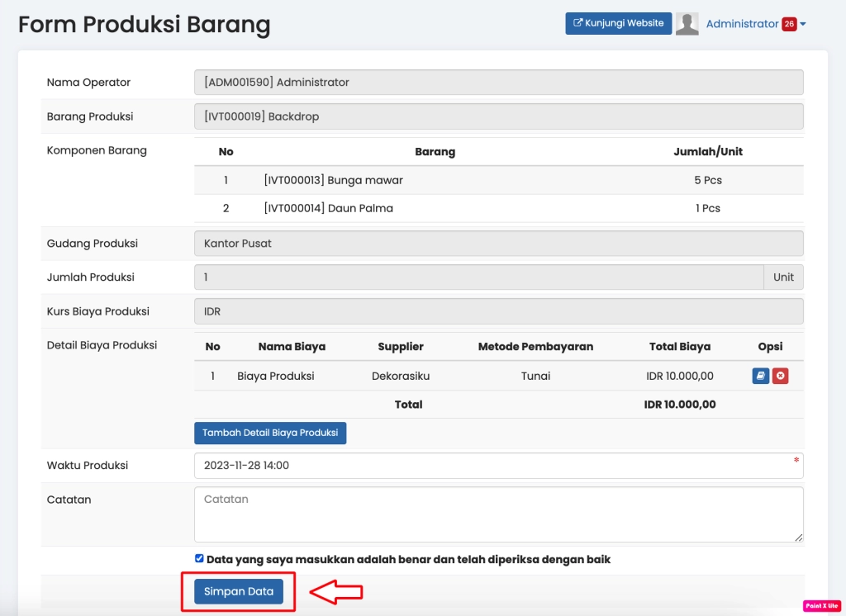Screen dimensions: 846x616
Task: Click the Administrator profile avatar
Action: coord(687,24)
